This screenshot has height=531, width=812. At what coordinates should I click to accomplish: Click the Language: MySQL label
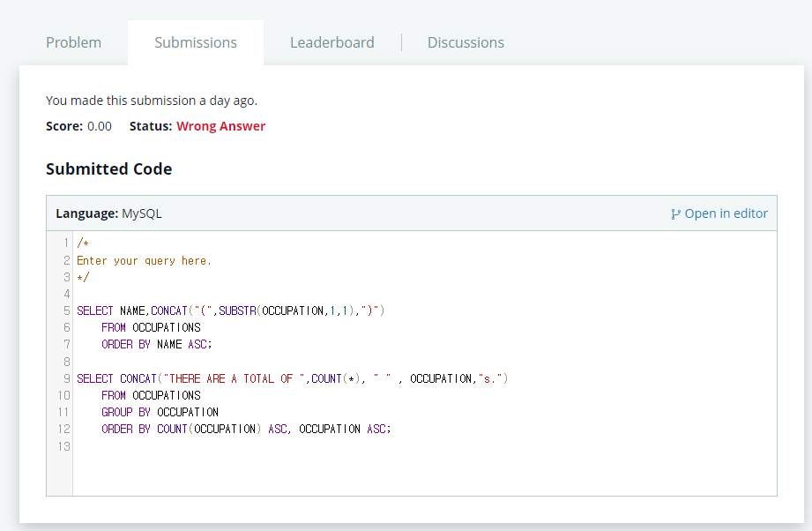coord(108,213)
